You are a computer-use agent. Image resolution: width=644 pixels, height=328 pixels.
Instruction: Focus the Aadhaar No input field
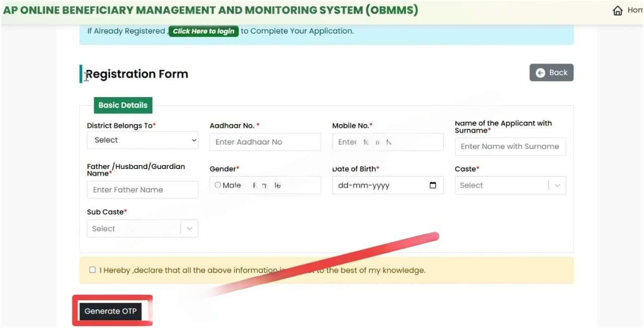[x=265, y=142]
